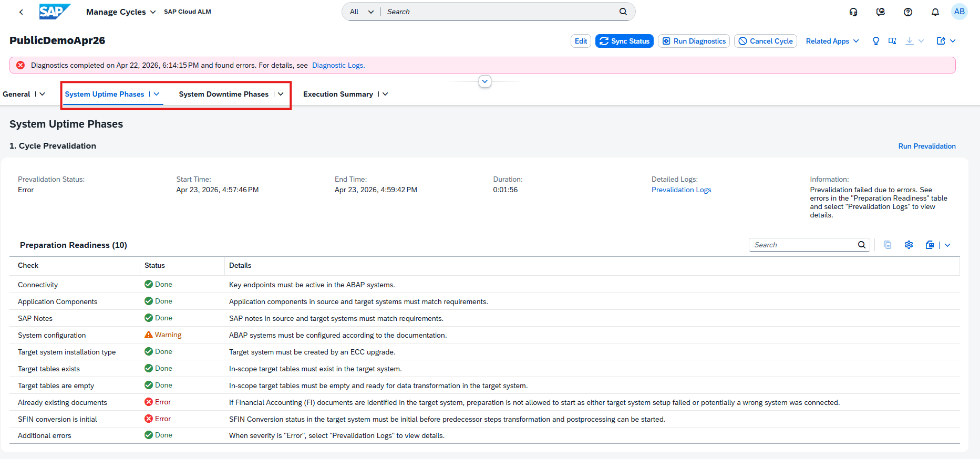Toggle the header expand/collapse chevron button

pos(485,81)
